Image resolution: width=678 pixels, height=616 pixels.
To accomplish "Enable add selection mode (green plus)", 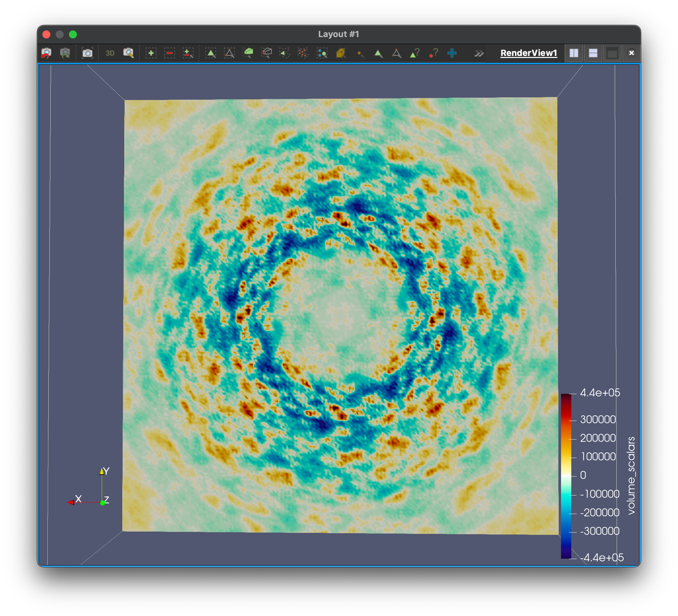I will point(151,53).
